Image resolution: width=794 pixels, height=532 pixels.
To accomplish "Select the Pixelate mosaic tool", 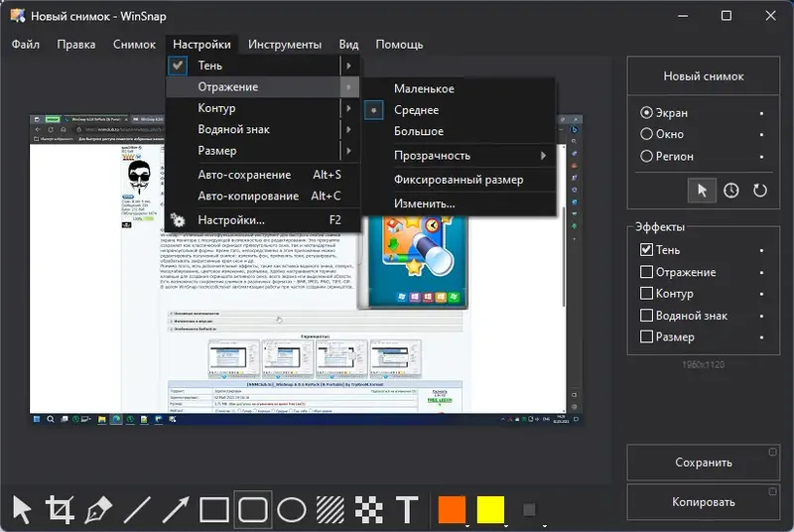I will (x=368, y=509).
